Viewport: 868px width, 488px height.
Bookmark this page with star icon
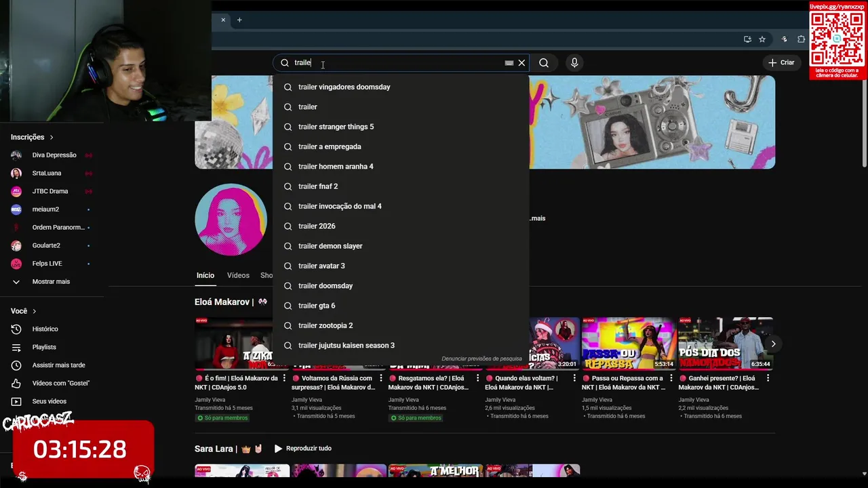pyautogui.click(x=762, y=39)
